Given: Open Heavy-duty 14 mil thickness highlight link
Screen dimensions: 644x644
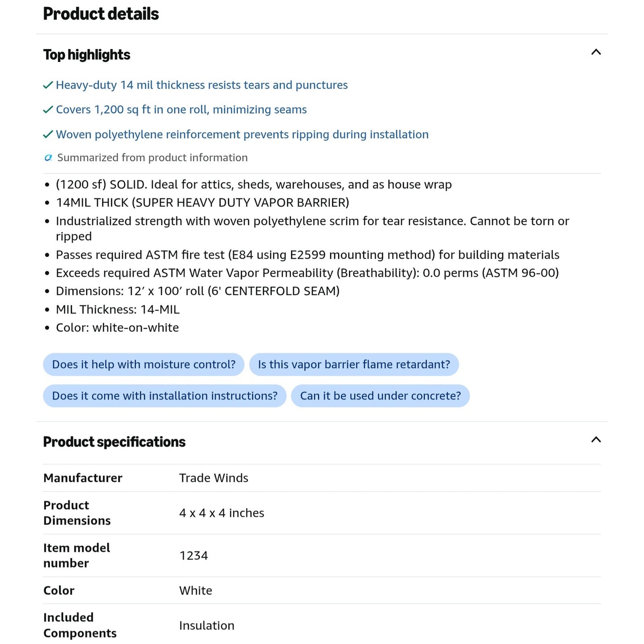Looking at the screenshot, I should click(x=202, y=85).
